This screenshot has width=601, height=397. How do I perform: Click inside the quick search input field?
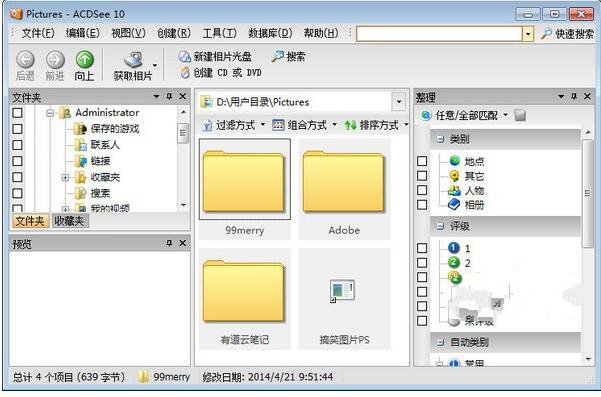[440, 34]
